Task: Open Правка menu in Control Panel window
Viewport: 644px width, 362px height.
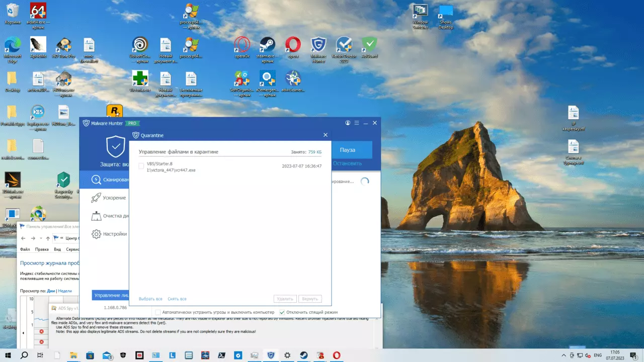Action: (x=42, y=249)
